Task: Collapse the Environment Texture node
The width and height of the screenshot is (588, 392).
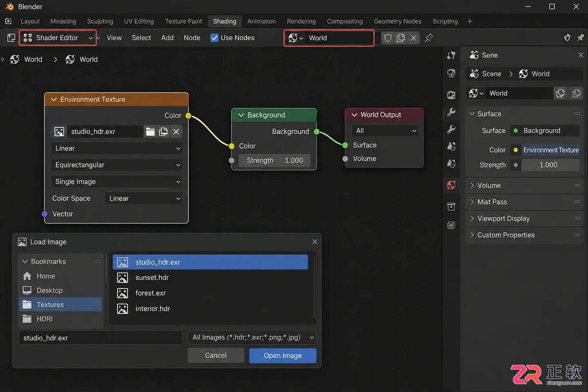Action: (x=53, y=99)
